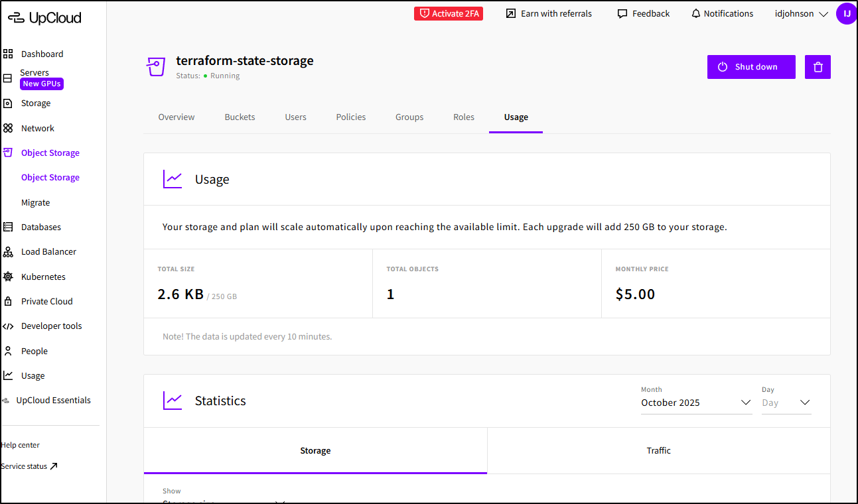This screenshot has width=858, height=504.
Task: Click the Activate 2FA button
Action: coord(449,14)
